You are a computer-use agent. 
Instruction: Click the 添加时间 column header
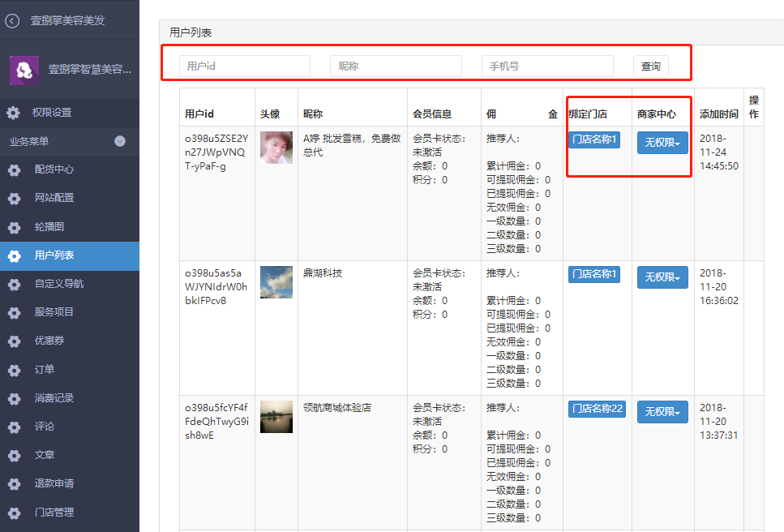(x=719, y=114)
